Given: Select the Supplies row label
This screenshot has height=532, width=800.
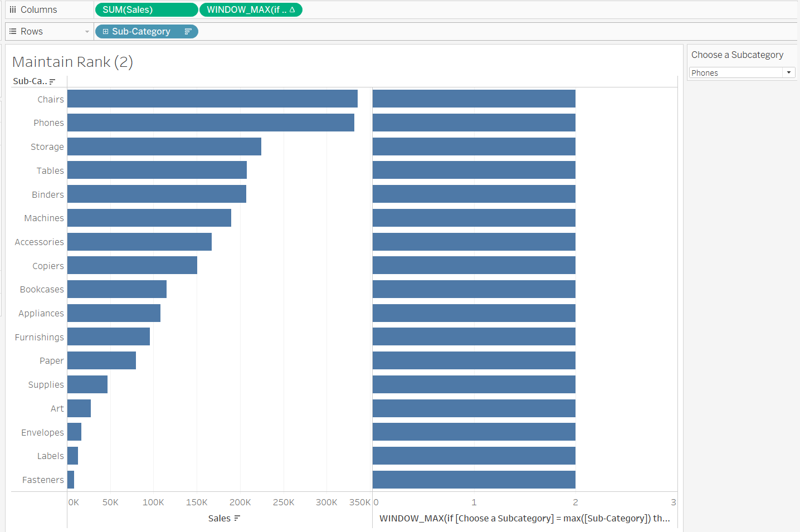Looking at the screenshot, I should coord(46,384).
